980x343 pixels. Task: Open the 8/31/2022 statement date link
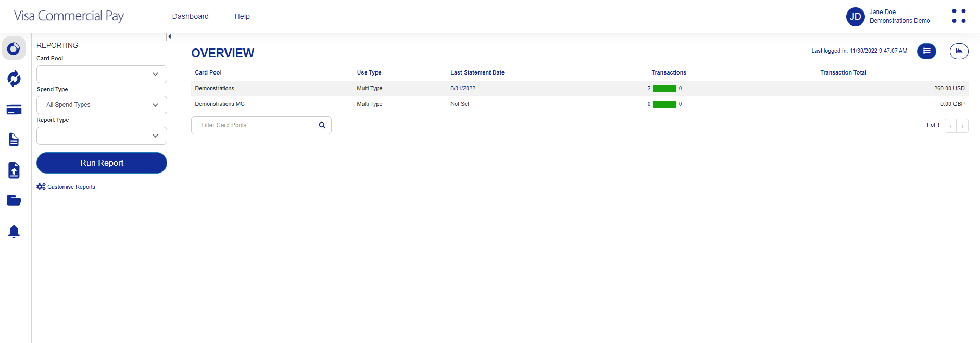(463, 88)
